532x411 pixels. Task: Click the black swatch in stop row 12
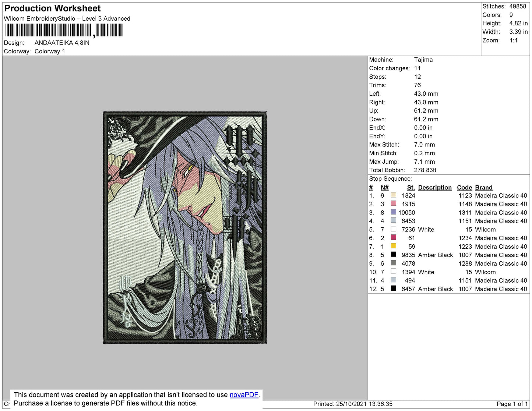394,288
